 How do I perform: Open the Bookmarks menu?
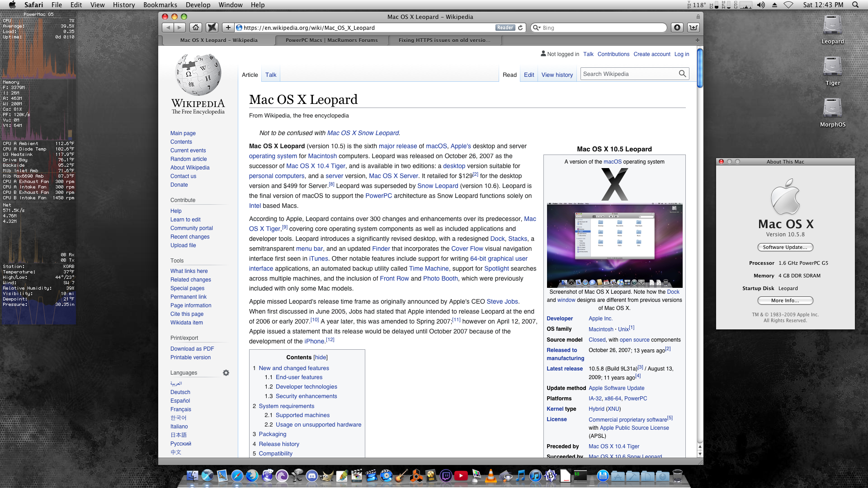(x=160, y=5)
